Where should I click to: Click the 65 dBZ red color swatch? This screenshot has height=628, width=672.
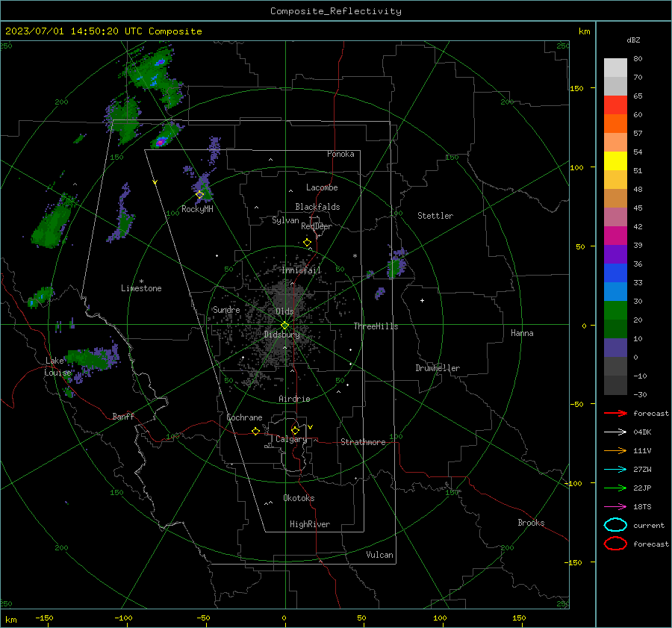(x=615, y=105)
